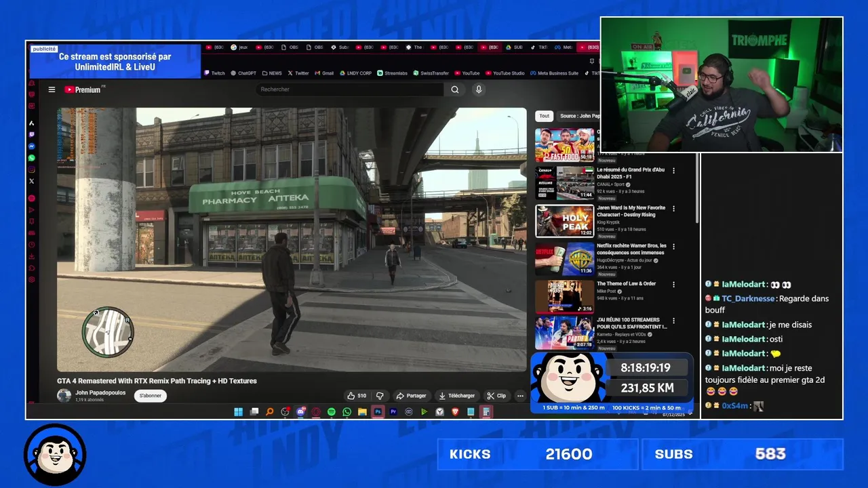Open the ChatGPT bookmark
The image size is (868, 488).
[243, 73]
